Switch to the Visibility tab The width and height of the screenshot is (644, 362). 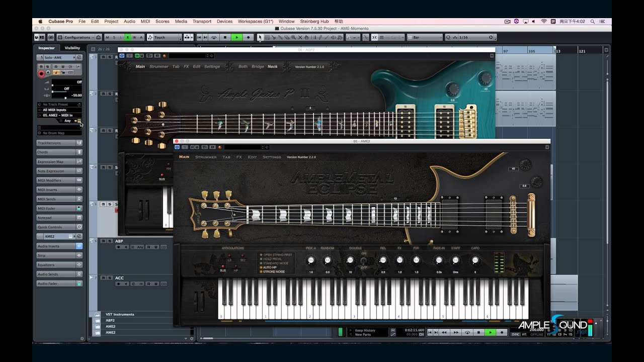[72, 48]
